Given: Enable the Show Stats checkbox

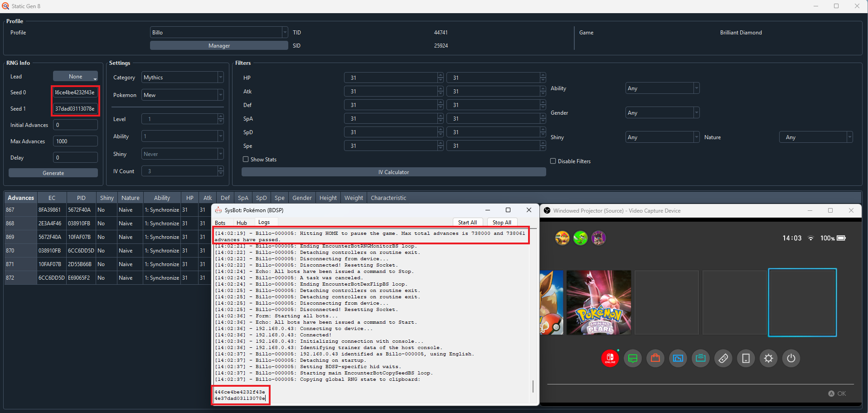Looking at the screenshot, I should point(246,159).
